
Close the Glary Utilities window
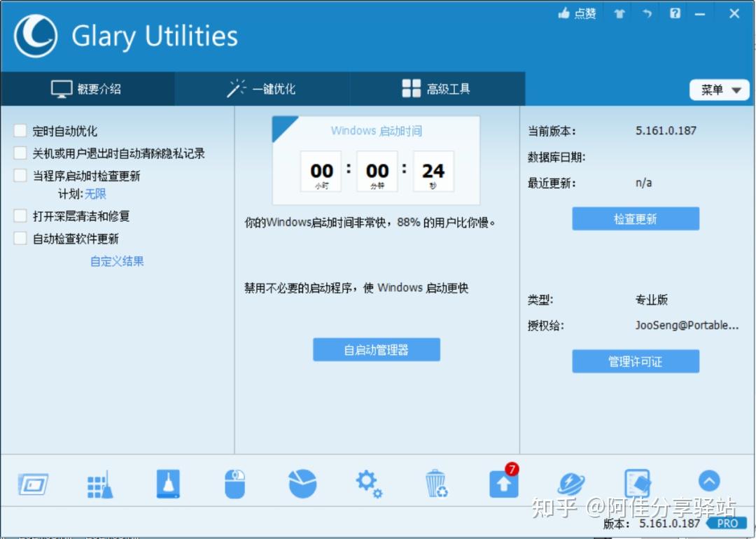pyautogui.click(x=734, y=13)
